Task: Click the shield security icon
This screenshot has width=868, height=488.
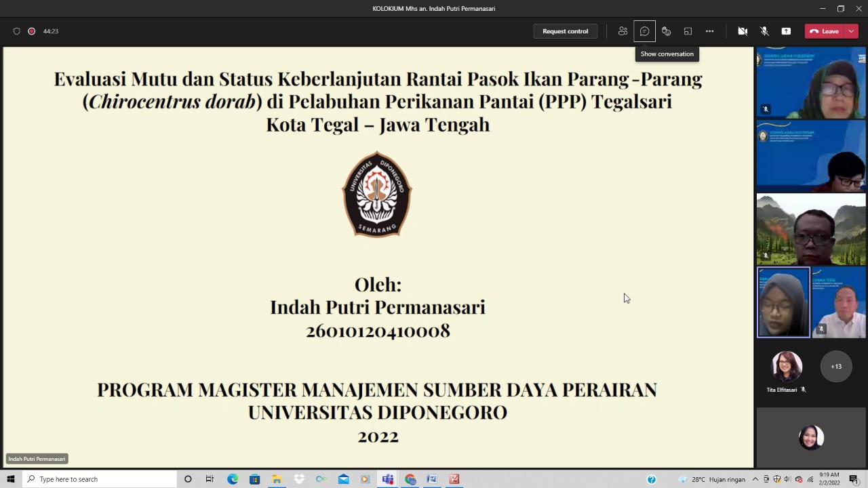Action: pyautogui.click(x=16, y=31)
